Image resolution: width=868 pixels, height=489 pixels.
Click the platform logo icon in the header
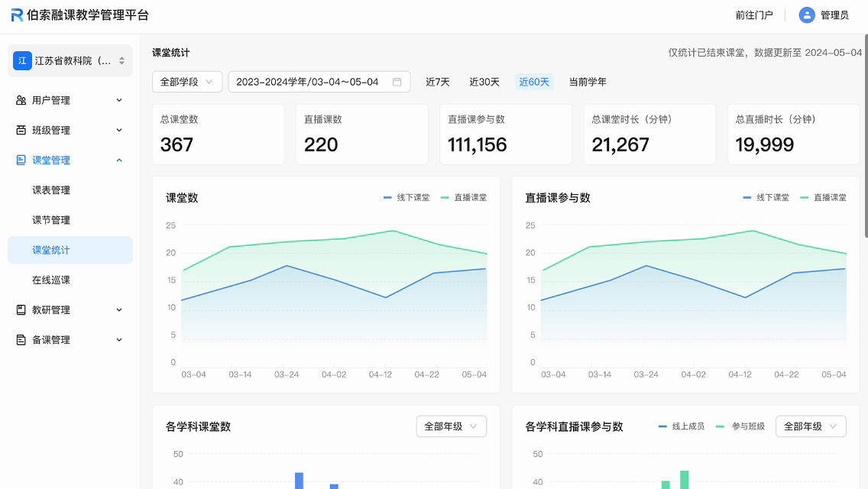tap(17, 15)
